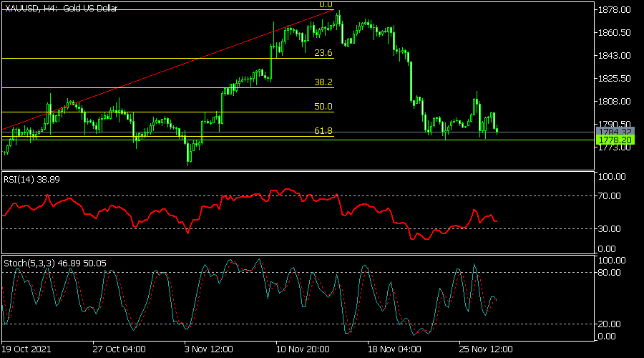
Task: Click the 1825.50 price axis label
Action: pos(615,78)
